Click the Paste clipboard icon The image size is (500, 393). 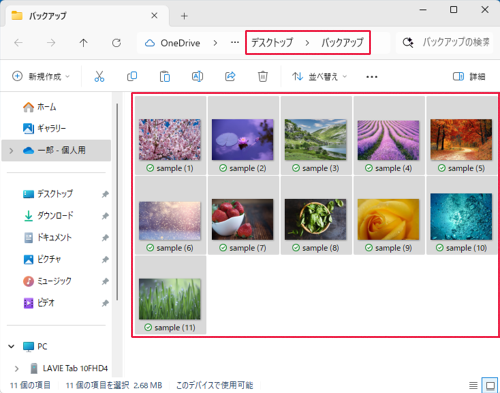[x=165, y=77]
